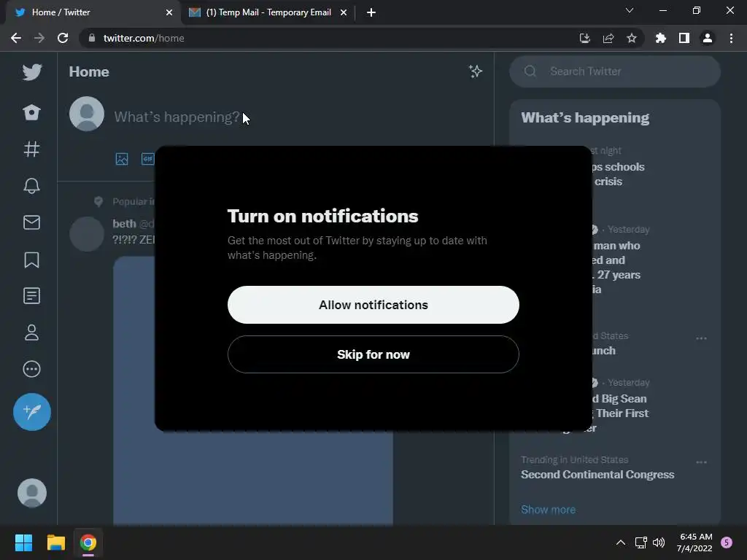Click the Twitter bird logo
747x560 pixels.
click(x=32, y=72)
